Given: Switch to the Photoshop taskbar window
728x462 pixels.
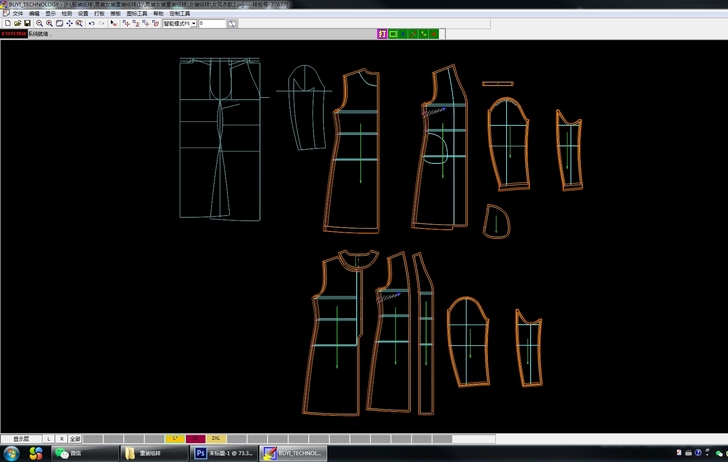Looking at the screenshot, I should [x=223, y=453].
